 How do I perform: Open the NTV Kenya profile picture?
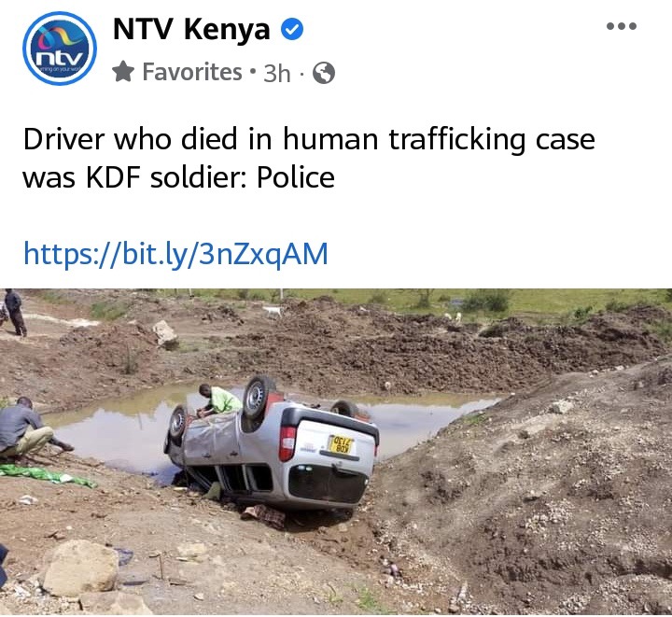click(60, 48)
